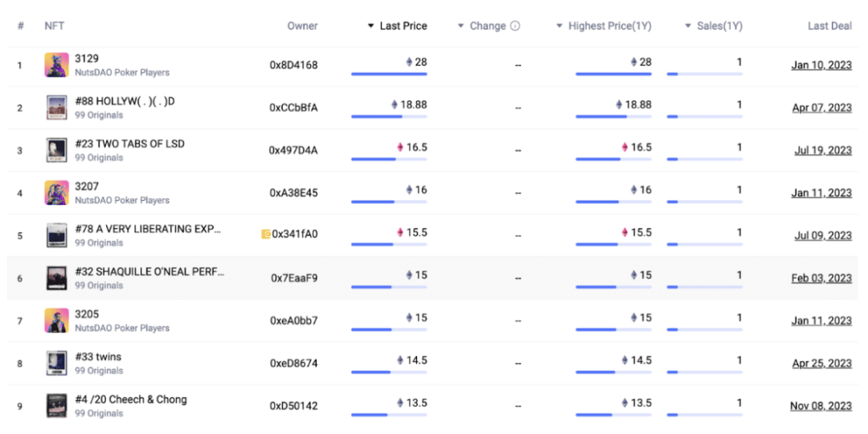Click the #88 HOLLYW NFT thumbnail
Screen dimensions: 868x434
pos(56,108)
